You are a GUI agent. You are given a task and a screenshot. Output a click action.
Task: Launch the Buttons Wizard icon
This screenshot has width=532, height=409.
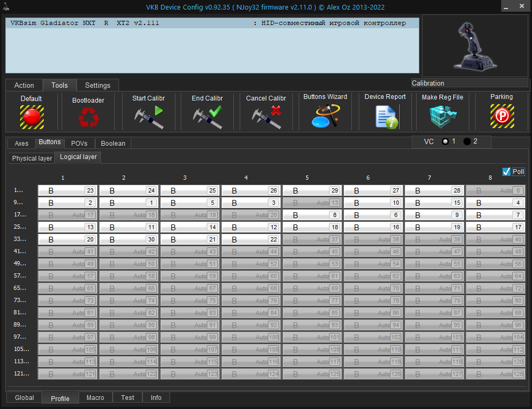(325, 116)
